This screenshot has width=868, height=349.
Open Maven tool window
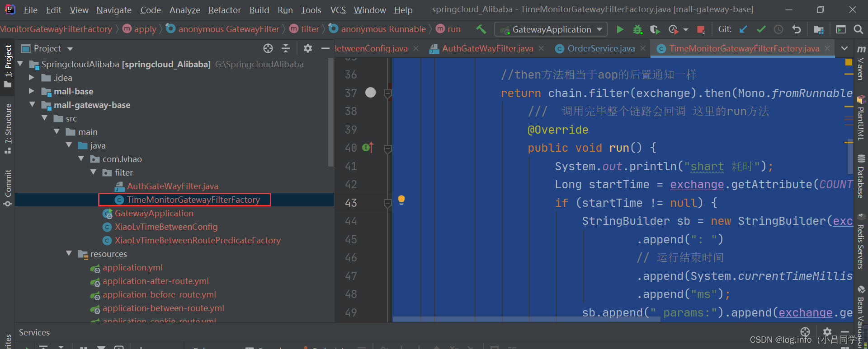pyautogui.click(x=861, y=63)
